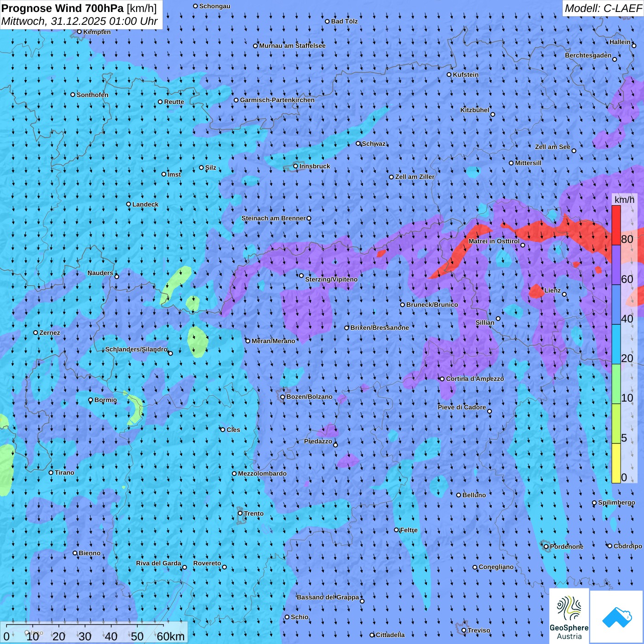Click the blue cloud house logo
Image resolution: width=644 pixels, height=644 pixels.
coord(617,617)
